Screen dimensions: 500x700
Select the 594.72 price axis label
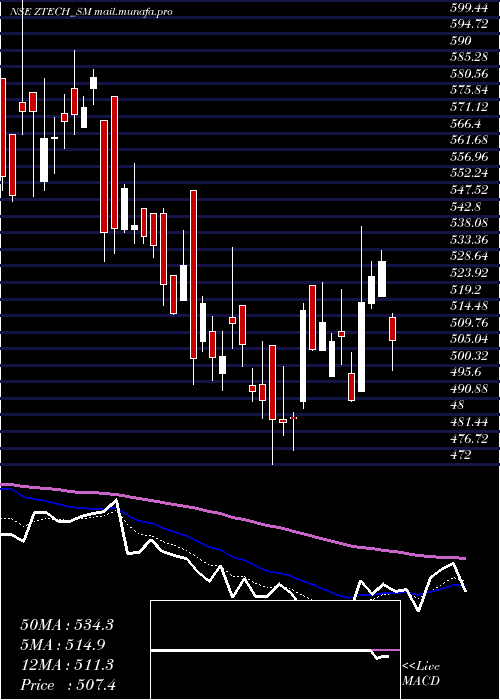pyautogui.click(x=468, y=24)
